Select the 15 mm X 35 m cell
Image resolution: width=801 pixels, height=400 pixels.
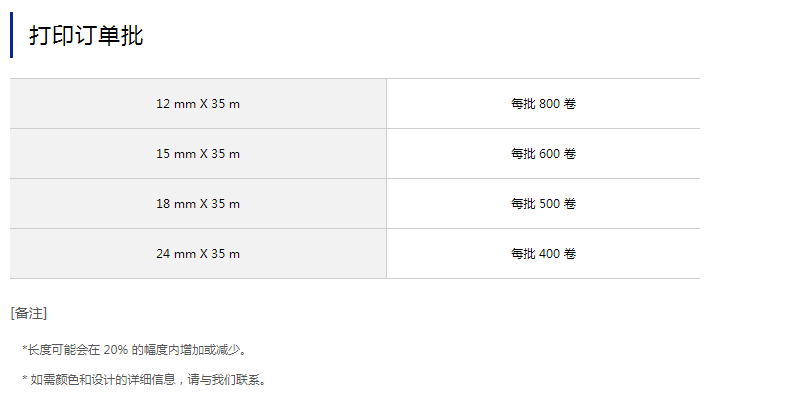click(x=198, y=154)
